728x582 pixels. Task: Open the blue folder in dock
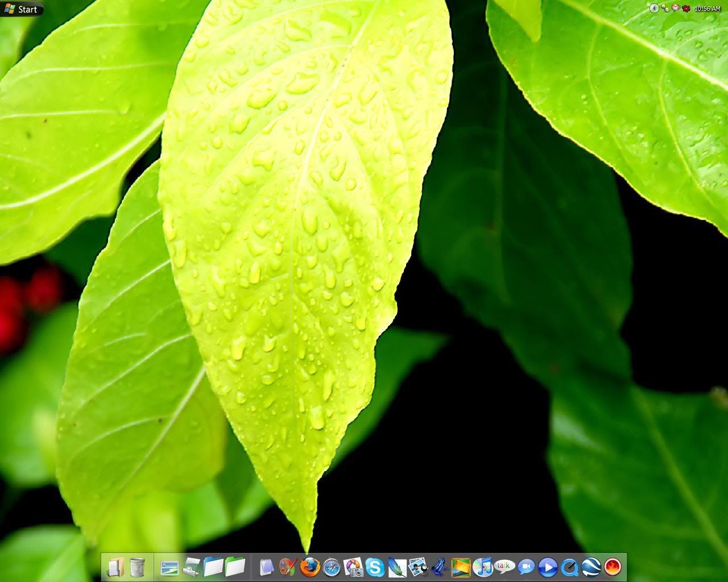[x=213, y=567]
